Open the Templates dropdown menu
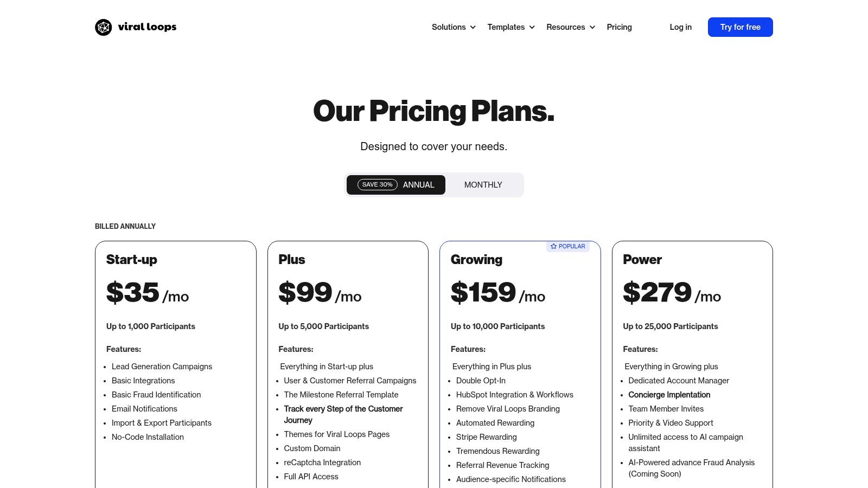This screenshot has width=868, height=488. (506, 27)
